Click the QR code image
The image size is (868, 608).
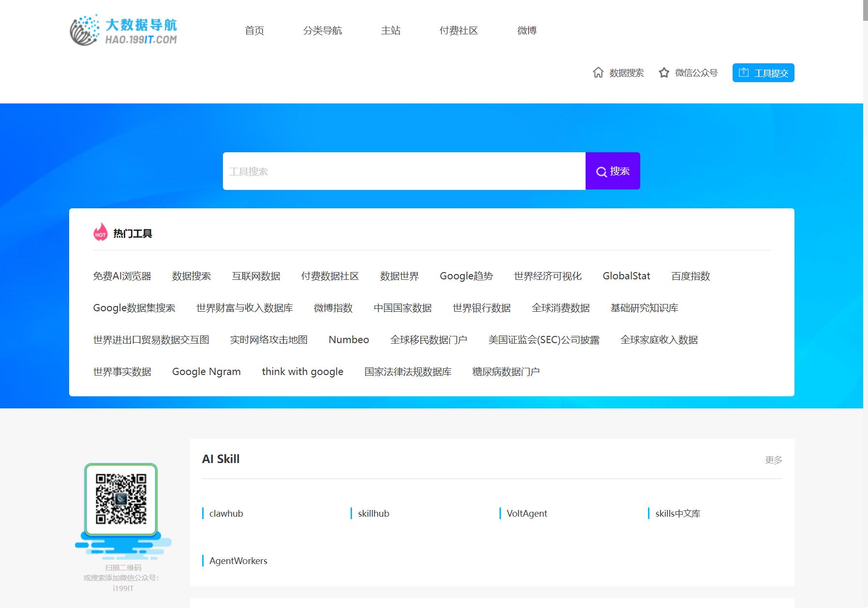pyautogui.click(x=121, y=499)
